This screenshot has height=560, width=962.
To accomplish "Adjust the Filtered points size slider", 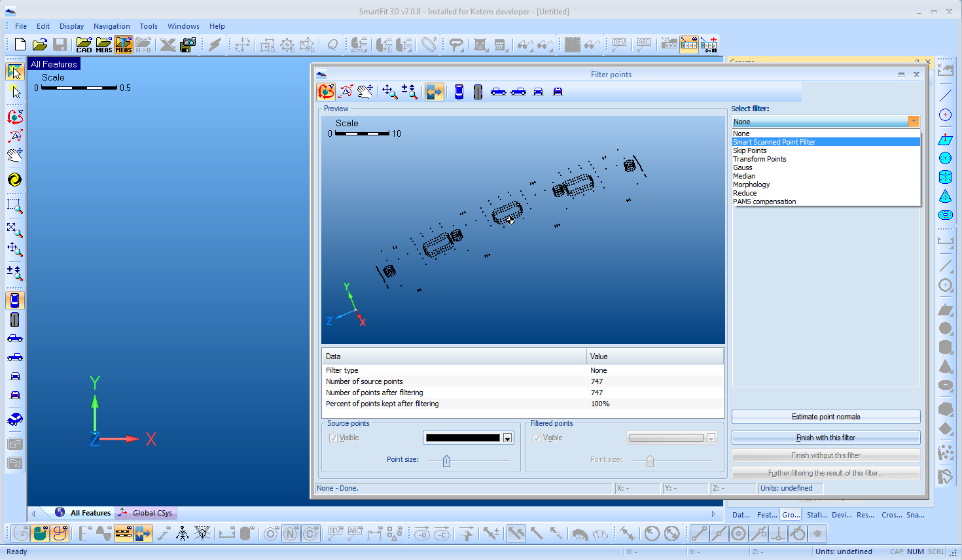I will 650,461.
